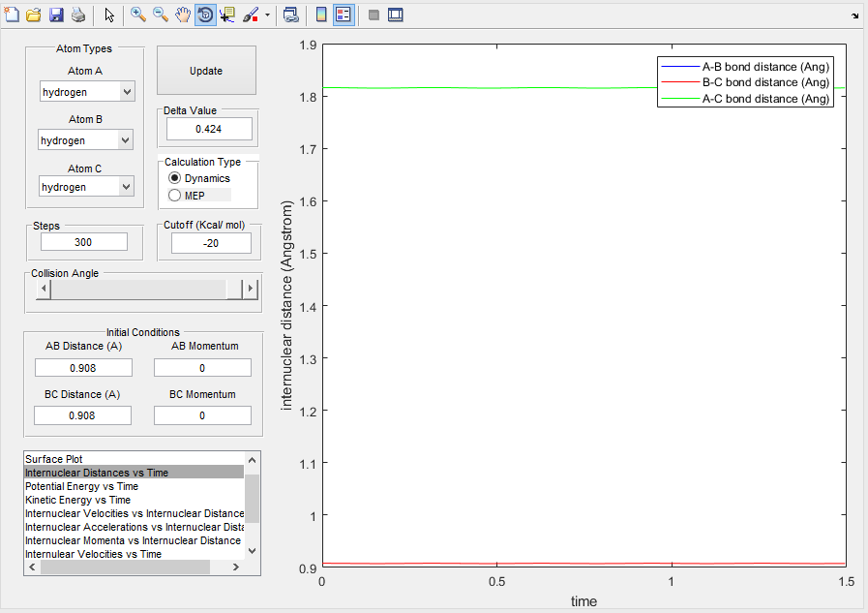
Task: Choose Kinetic Energy vs Time in list
Action: 78,500
